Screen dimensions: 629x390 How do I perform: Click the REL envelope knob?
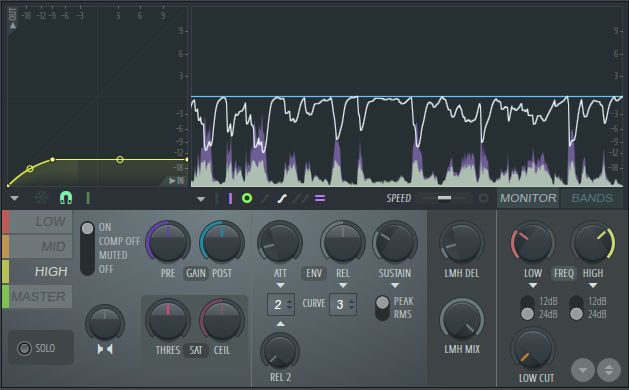point(343,242)
